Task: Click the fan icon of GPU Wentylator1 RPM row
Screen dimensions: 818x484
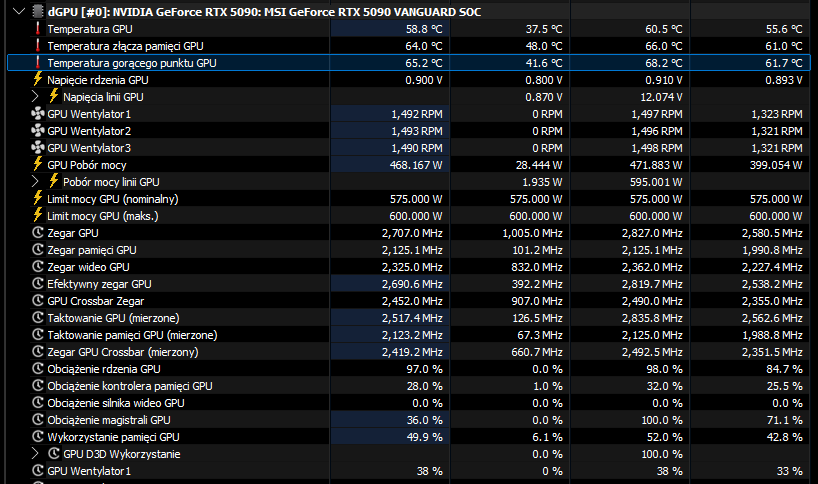Action: tap(38, 113)
